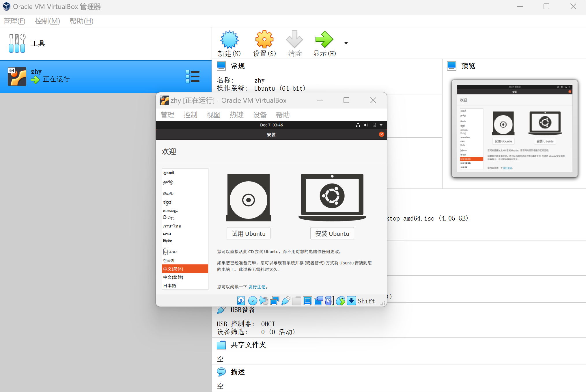Viewport: 586px width, 392px height.
Task: Click operating system value Ubuntu (64-bit)
Action: (x=279, y=88)
